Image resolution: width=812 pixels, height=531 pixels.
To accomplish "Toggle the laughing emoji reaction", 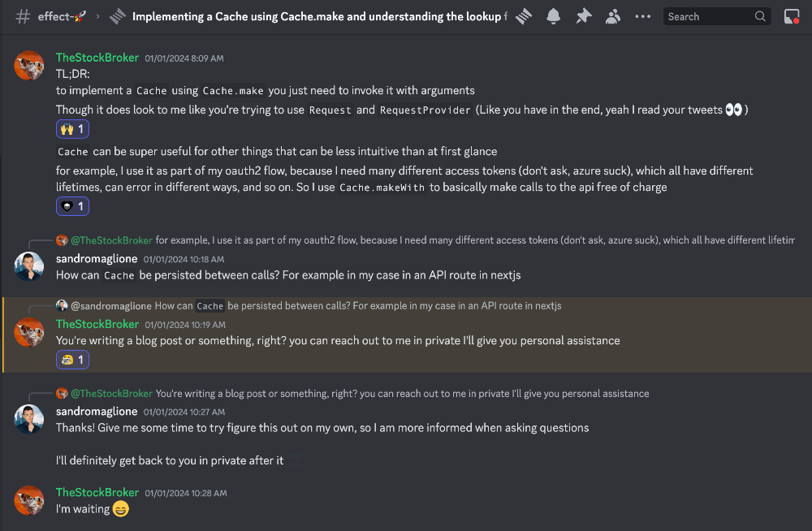I will click(x=72, y=360).
